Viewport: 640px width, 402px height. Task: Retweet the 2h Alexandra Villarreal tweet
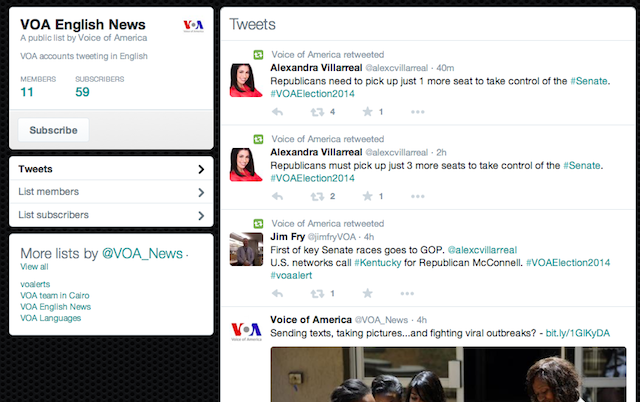click(x=317, y=196)
